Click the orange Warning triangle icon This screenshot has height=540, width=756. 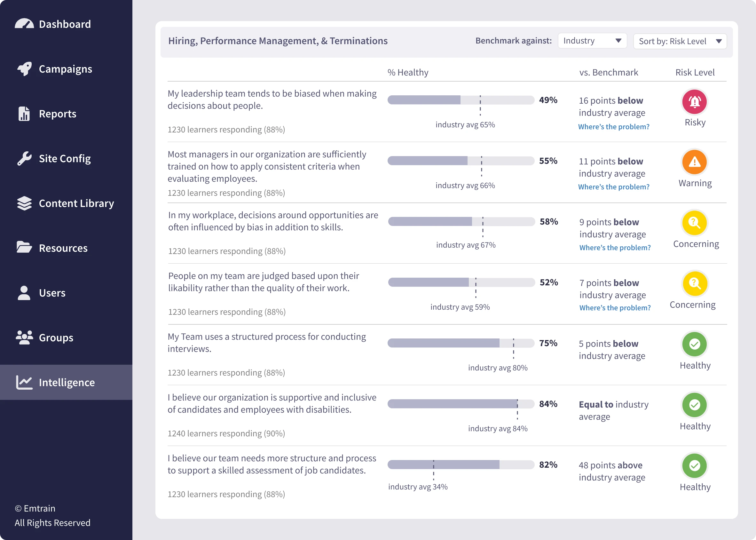(695, 162)
